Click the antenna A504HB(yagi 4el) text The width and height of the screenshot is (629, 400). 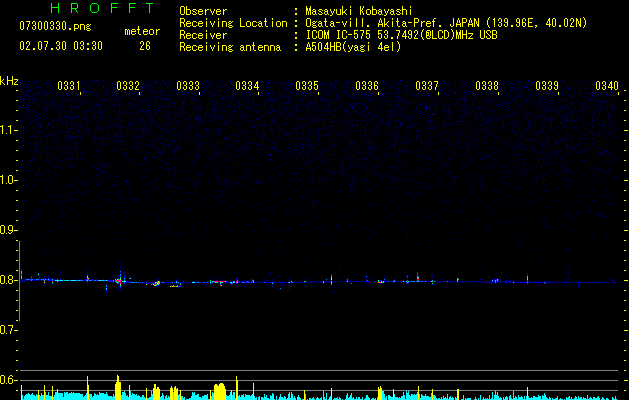[353, 47]
